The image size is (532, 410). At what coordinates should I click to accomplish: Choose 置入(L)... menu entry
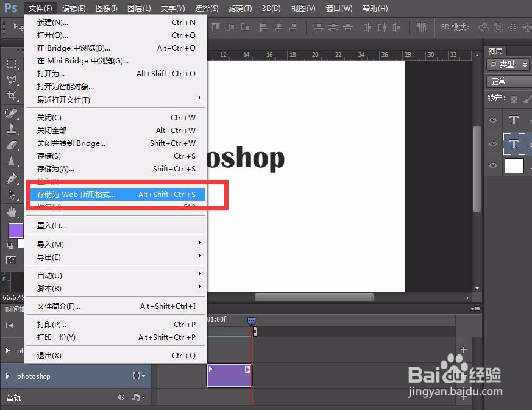[116, 226]
